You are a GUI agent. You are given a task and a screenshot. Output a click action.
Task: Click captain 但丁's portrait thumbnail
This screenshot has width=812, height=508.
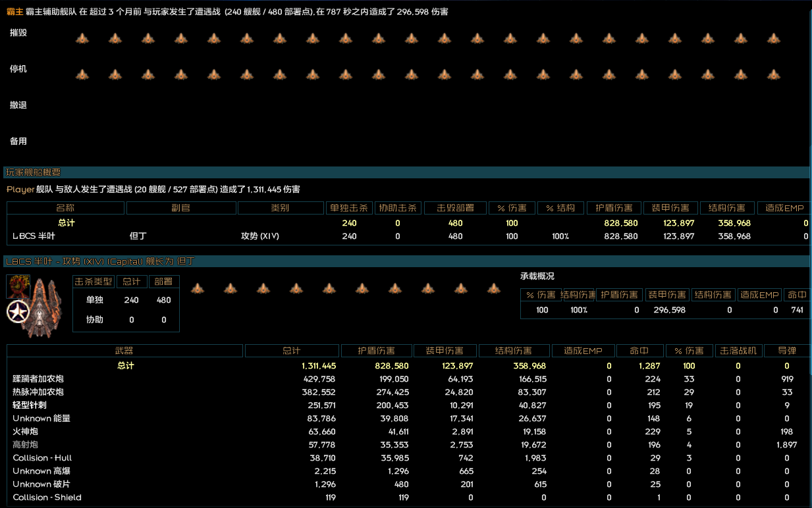18,286
